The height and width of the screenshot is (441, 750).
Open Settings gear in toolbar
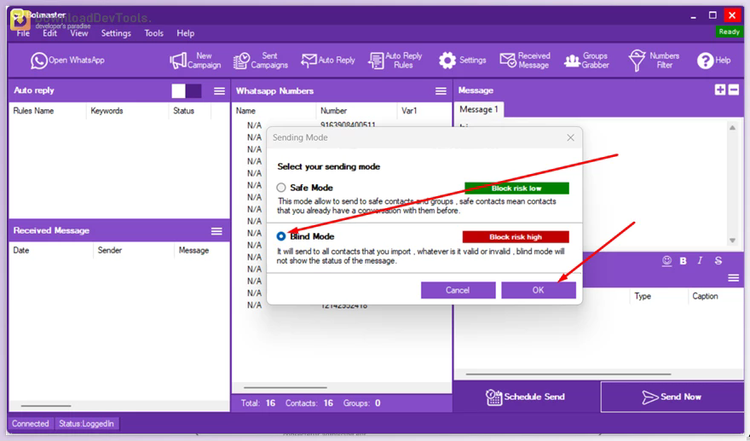462,60
